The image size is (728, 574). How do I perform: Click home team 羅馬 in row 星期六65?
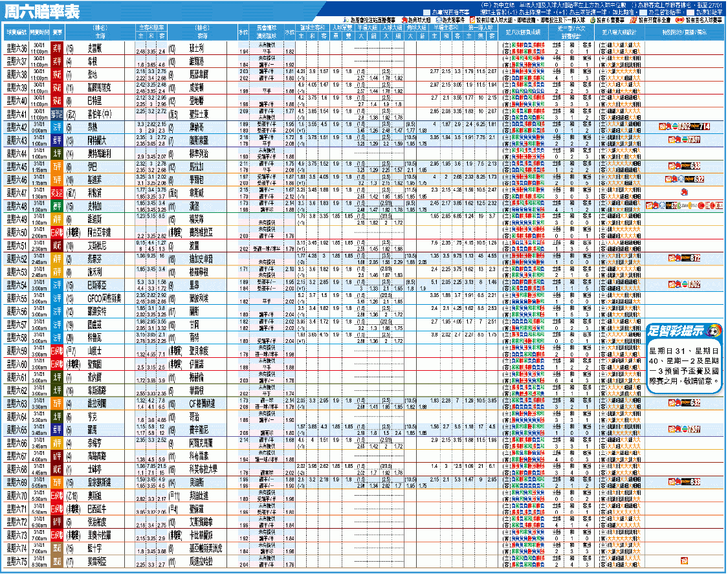pos(93,429)
